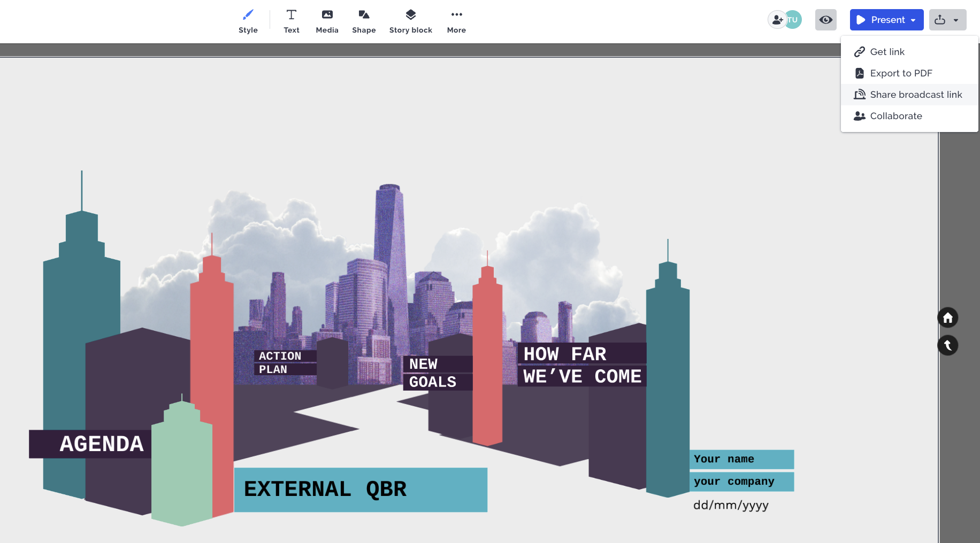Open presenter preview with the eye icon
Viewport: 980px width, 543px height.
[x=825, y=19]
